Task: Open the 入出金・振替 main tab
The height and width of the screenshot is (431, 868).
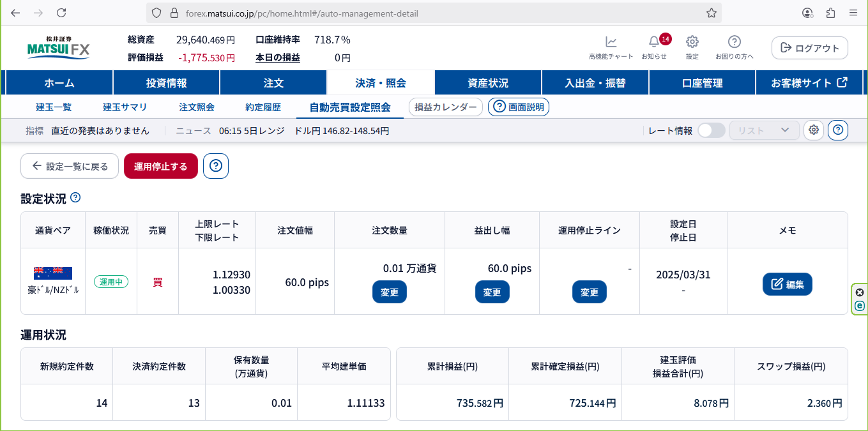Action: 595,83
